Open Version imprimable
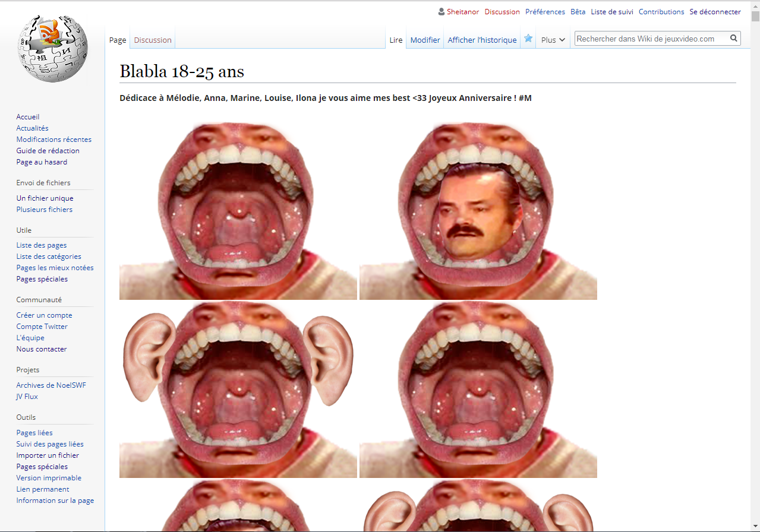The width and height of the screenshot is (760, 532). coord(49,478)
